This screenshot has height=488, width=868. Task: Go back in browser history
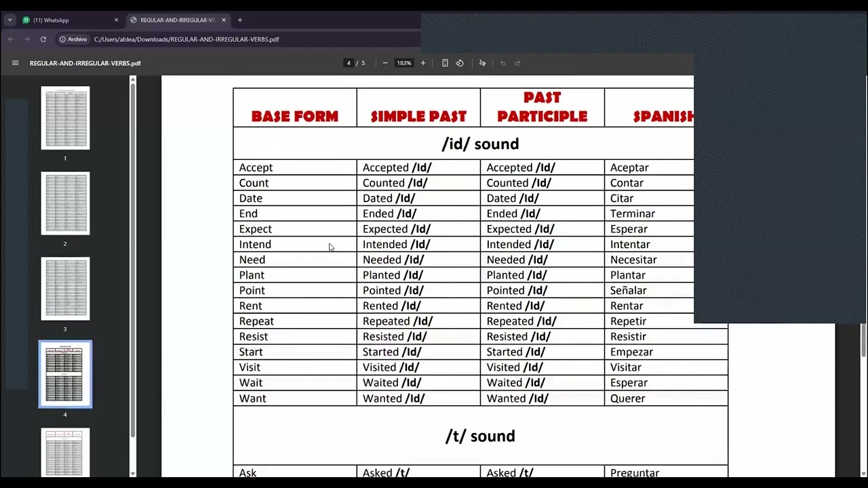[x=11, y=39]
